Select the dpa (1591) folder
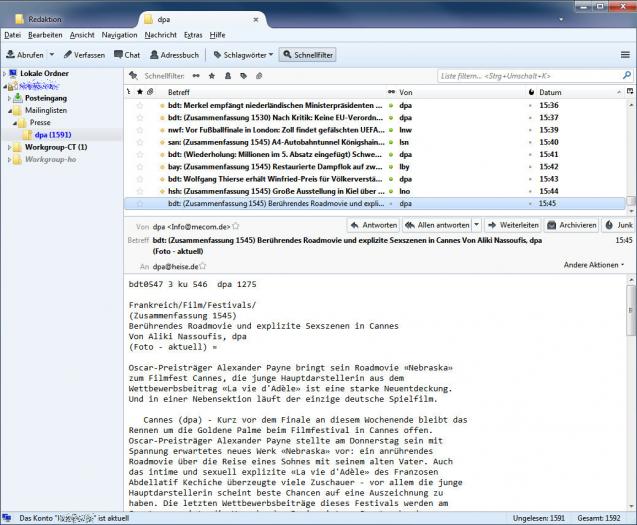The width and height of the screenshot is (637, 525). (x=53, y=135)
